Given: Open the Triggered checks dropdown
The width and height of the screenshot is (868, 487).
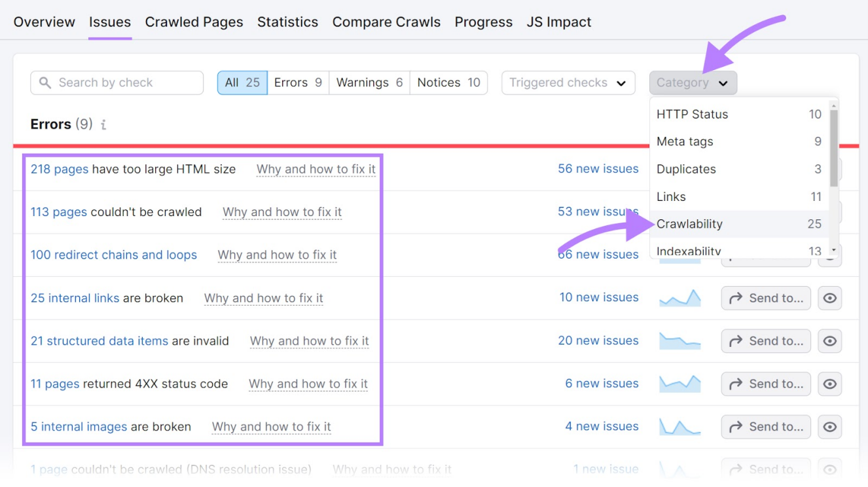Looking at the screenshot, I should pyautogui.click(x=568, y=83).
